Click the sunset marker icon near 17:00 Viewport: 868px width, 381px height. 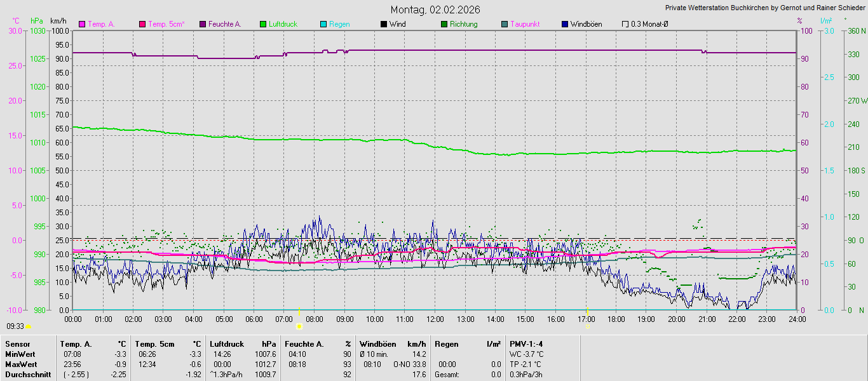(x=587, y=326)
